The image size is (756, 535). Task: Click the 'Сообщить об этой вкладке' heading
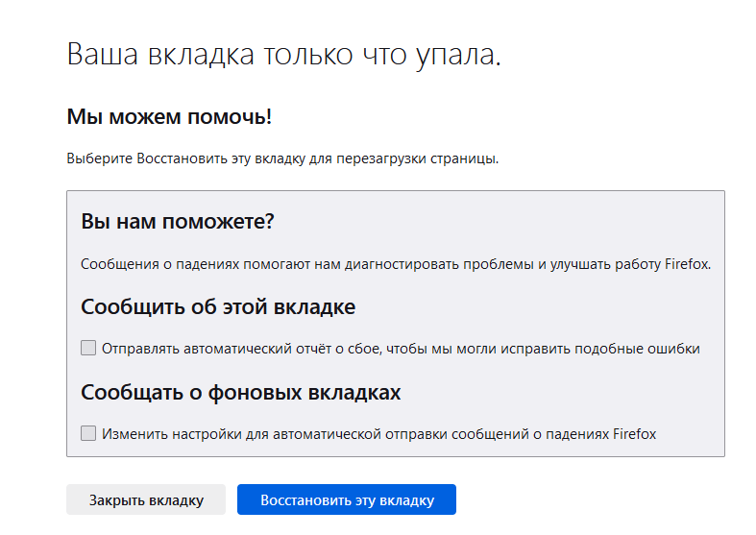pyautogui.click(x=218, y=307)
